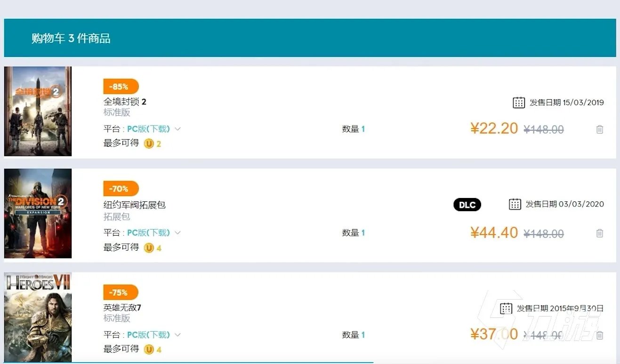Viewport: 620px width, 364px height.
Task: Expand the PC版(下载) selector for 纽约军阀拓展包
Action: click(177, 232)
